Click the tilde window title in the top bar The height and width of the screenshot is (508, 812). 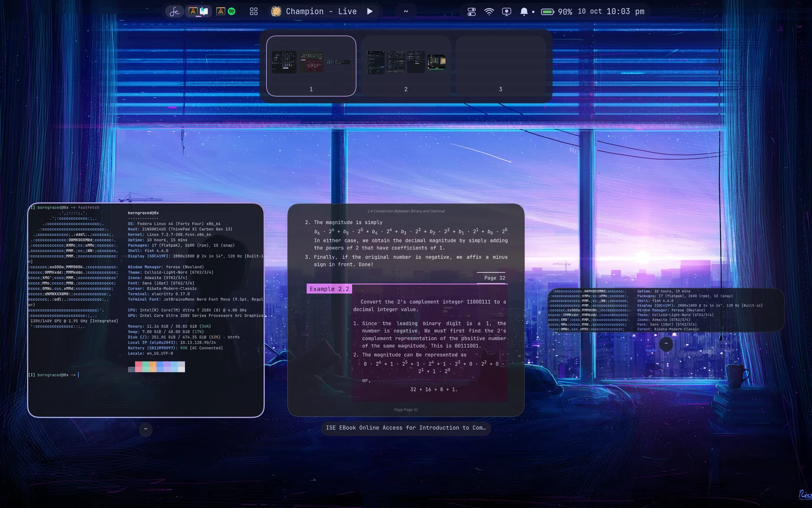[405, 11]
